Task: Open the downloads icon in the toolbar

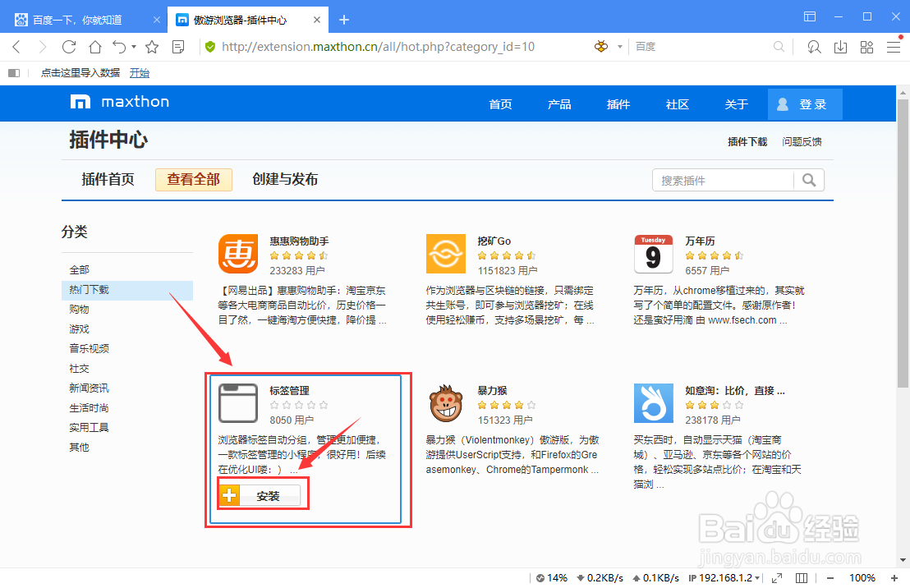Action: point(840,47)
